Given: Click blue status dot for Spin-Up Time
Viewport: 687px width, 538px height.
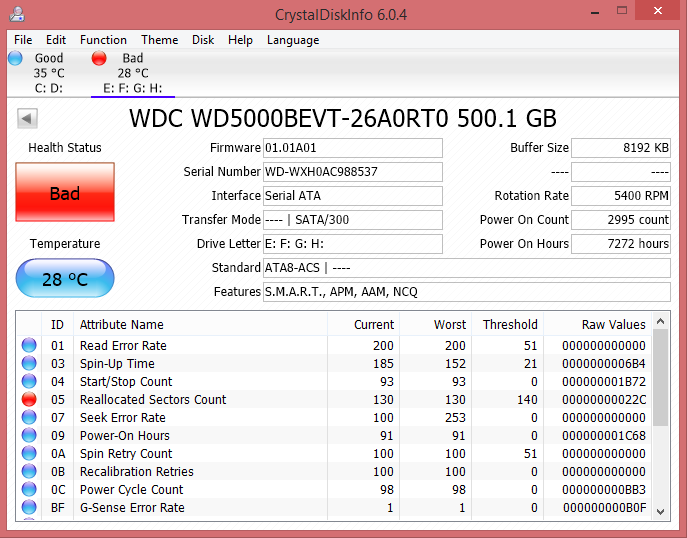Looking at the screenshot, I should coord(29,363).
